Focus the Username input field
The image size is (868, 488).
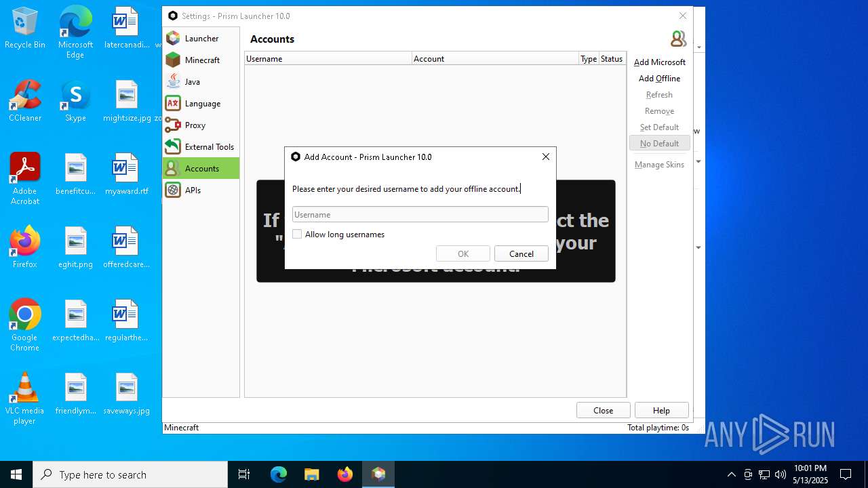(420, 214)
